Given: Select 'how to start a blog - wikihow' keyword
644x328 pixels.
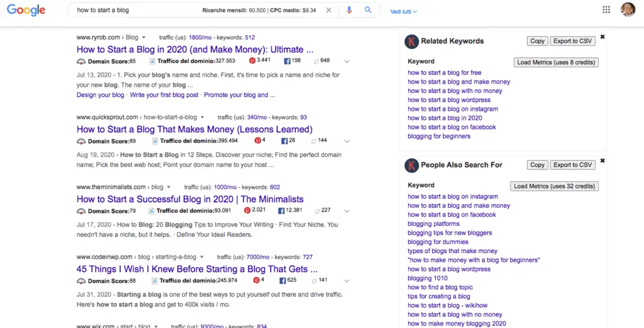Looking at the screenshot, I should coord(448,305).
